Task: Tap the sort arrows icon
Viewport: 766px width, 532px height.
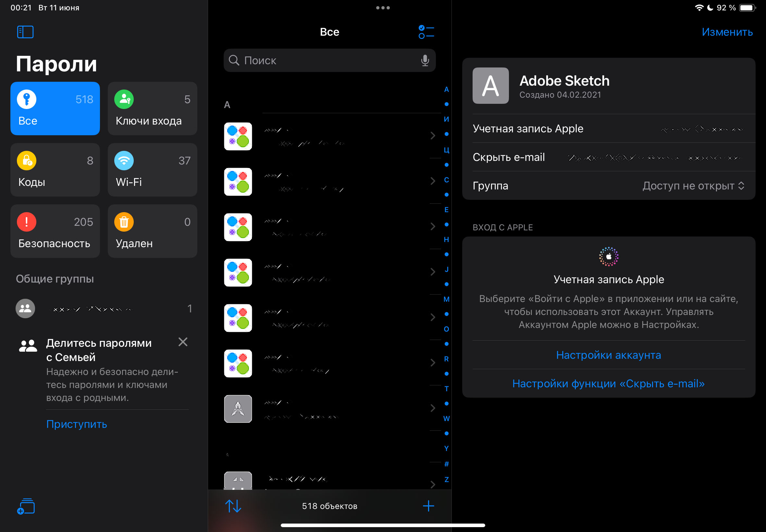Action: (233, 506)
